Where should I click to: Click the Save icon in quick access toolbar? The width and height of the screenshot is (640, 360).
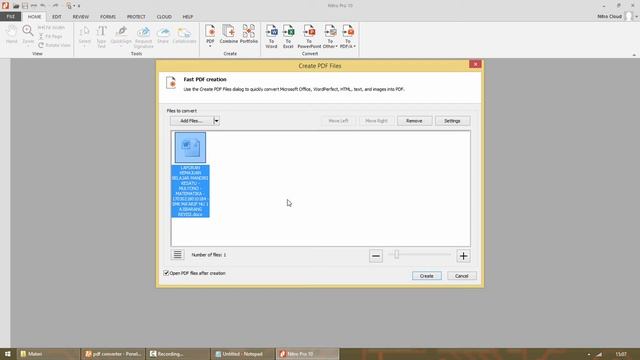coord(25,6)
